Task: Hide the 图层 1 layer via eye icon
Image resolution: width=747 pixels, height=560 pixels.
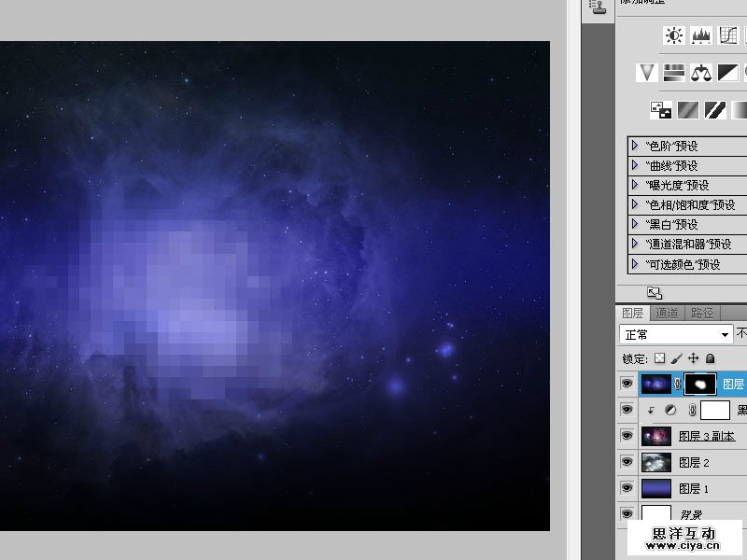Action: click(627, 488)
